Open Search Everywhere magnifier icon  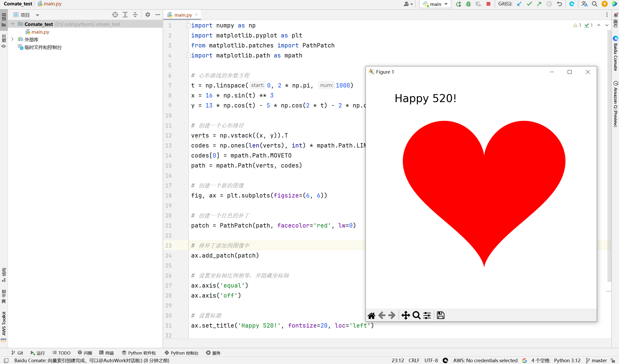coord(594,4)
